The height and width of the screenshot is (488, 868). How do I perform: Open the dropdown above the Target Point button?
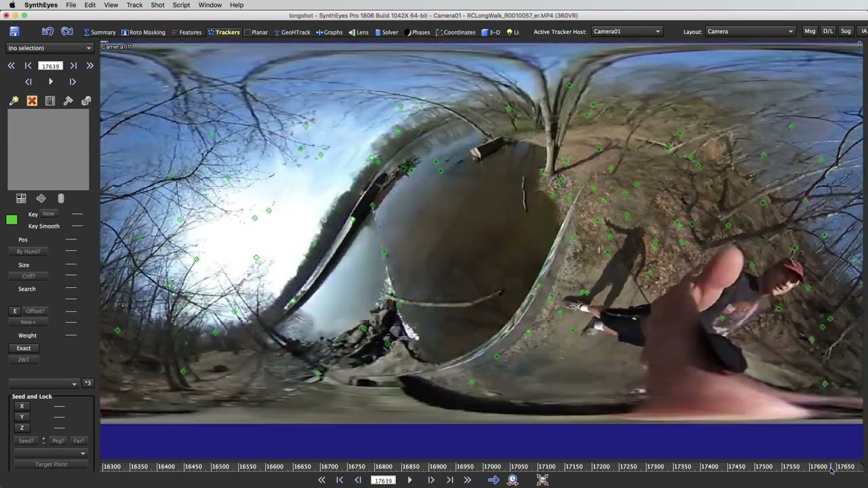(51, 453)
